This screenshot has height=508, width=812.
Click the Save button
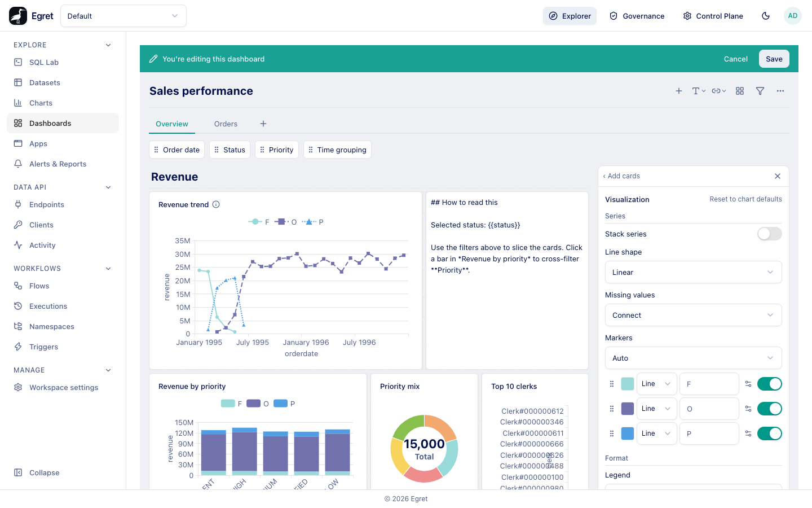coord(774,59)
